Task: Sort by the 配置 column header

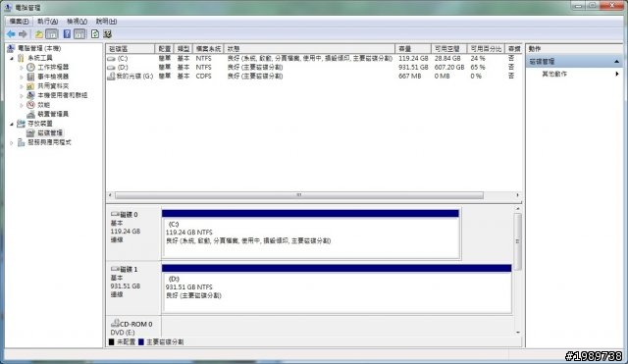Action: coord(164,49)
